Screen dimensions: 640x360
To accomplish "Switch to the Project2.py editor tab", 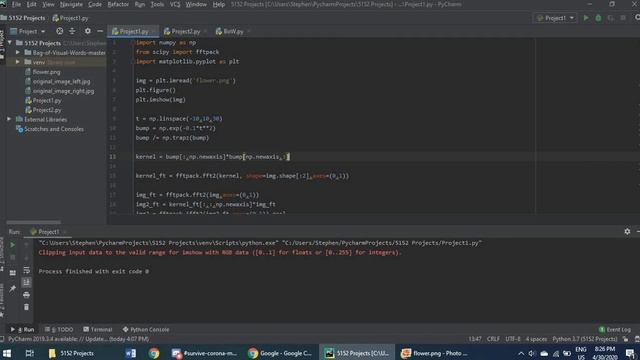I will pos(185,31).
